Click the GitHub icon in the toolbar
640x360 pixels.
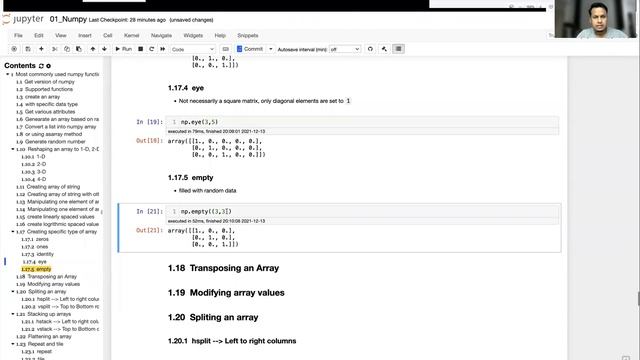click(x=370, y=49)
